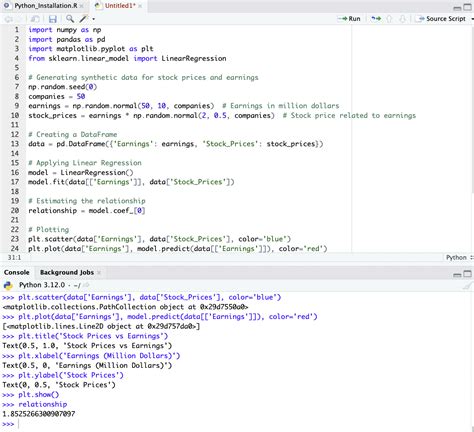Expand the Source Script options dropdown arrow

pyautogui.click(x=472, y=19)
